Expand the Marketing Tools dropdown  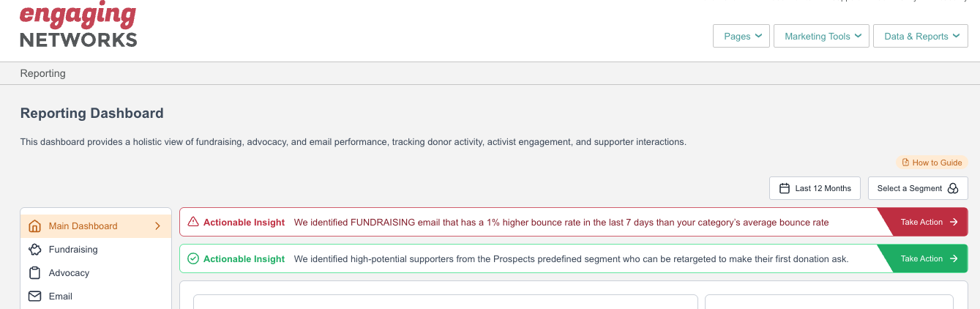[x=821, y=36]
